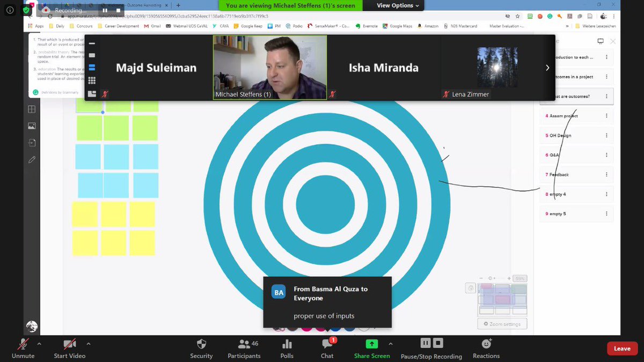The image size is (644, 362).
Task: Open the Mural frameworks grid tool
Action: [x=32, y=109]
